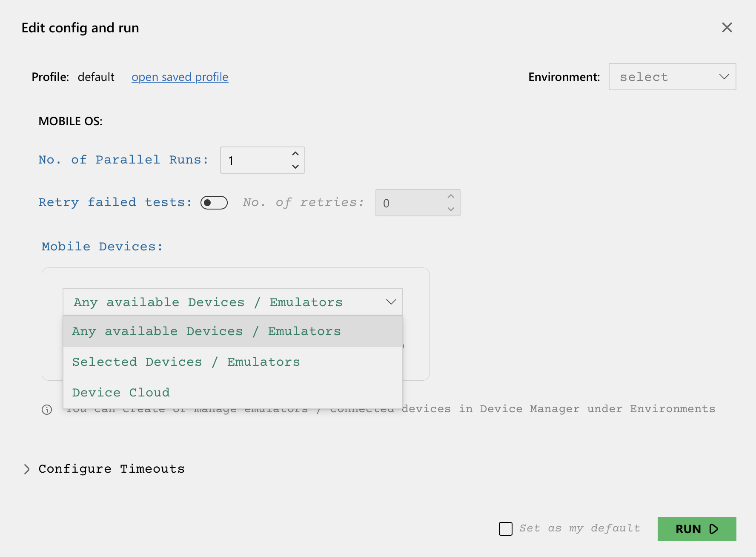The width and height of the screenshot is (756, 557).
Task: Click the info icon near Device Manager note
Action: click(x=47, y=410)
